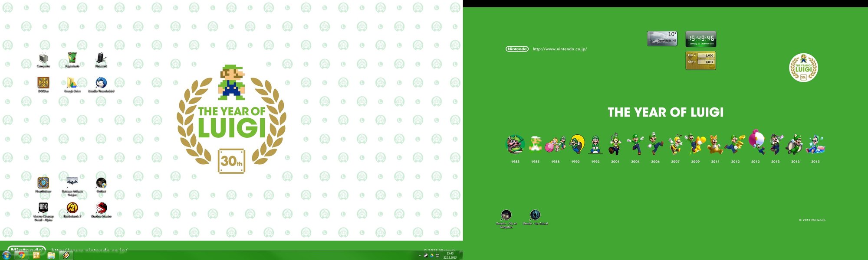Open the weather gadget showing Darmstadt
868x260 pixels.
(x=662, y=39)
